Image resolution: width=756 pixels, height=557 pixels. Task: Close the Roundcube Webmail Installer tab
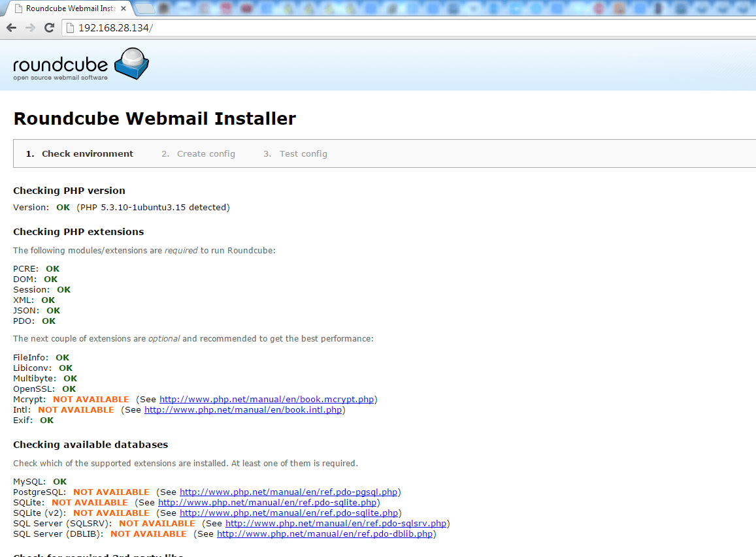point(123,8)
